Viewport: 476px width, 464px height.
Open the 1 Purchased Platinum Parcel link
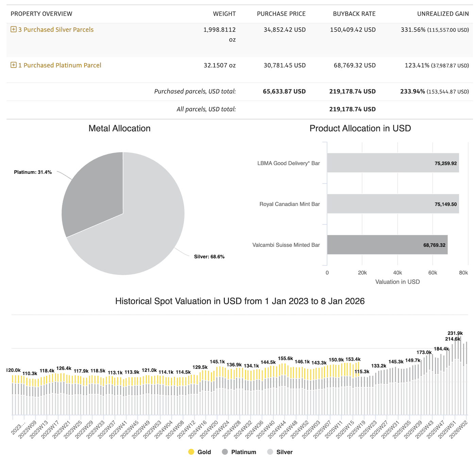(60, 65)
